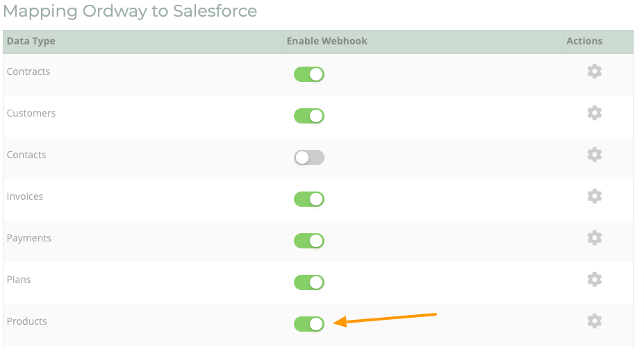Open settings gear for Payments row
Screen dimensions: 644x349
pos(594,238)
